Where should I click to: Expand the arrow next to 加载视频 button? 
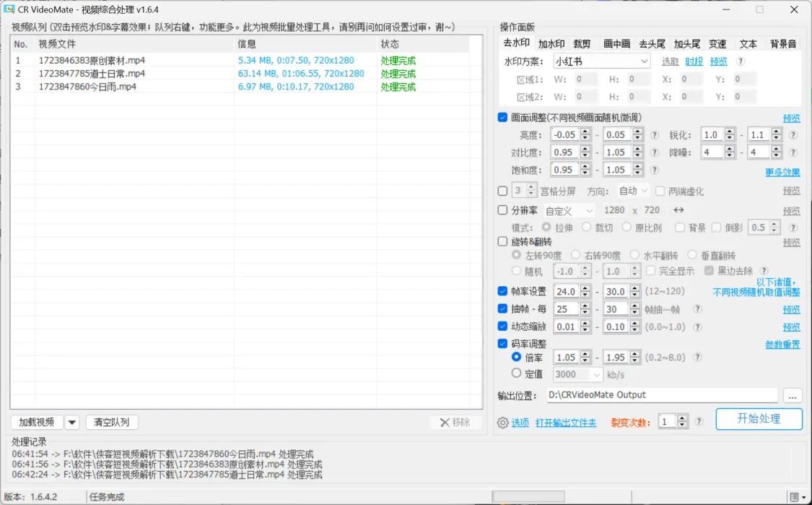(x=72, y=423)
